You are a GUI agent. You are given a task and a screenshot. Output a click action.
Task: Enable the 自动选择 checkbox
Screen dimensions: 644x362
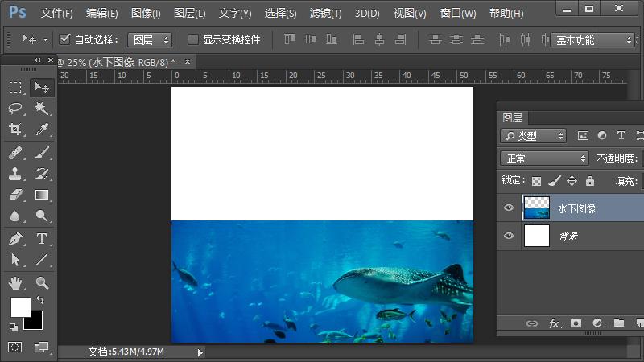point(65,39)
